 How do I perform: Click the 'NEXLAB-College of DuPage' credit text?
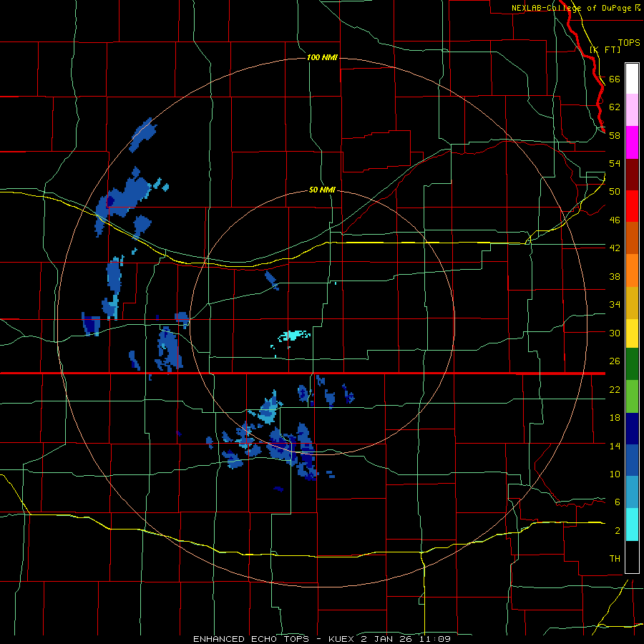pyautogui.click(x=571, y=8)
